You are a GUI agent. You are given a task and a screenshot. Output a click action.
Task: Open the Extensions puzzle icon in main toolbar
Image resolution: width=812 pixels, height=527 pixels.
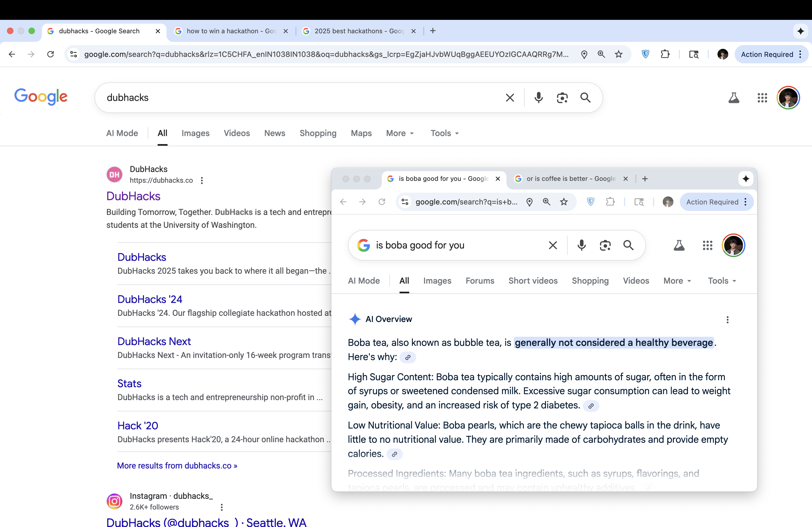click(x=665, y=54)
